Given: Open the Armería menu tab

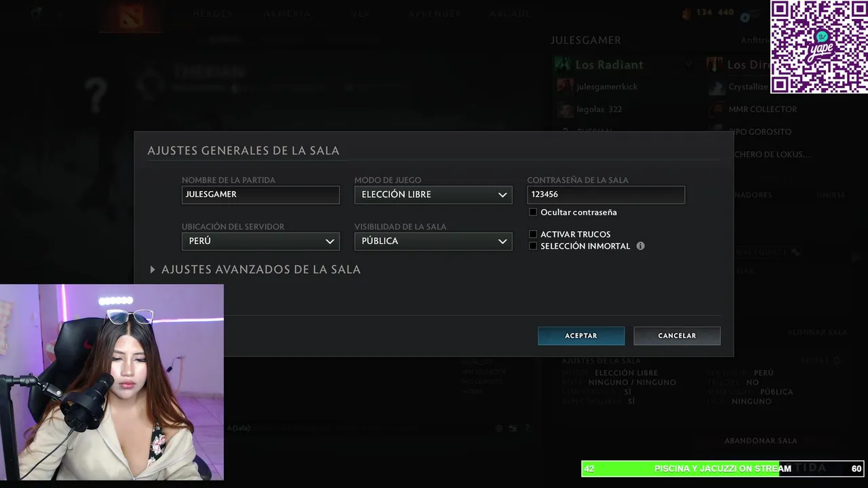Looking at the screenshot, I should (288, 14).
